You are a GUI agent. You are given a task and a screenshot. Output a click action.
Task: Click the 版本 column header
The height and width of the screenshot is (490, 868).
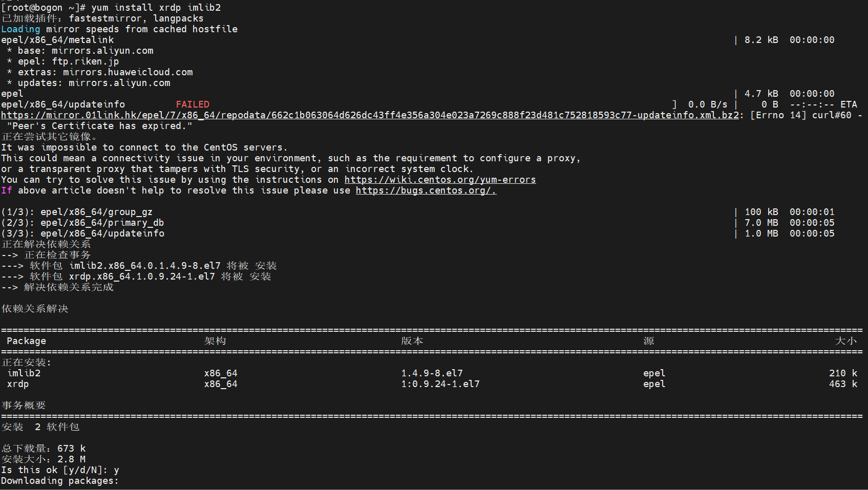click(x=412, y=341)
